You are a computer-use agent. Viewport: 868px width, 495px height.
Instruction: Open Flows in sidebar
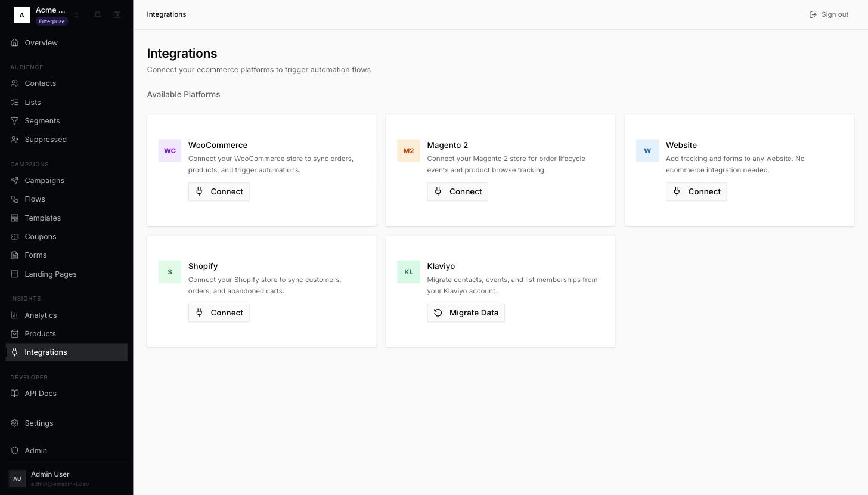point(67,199)
